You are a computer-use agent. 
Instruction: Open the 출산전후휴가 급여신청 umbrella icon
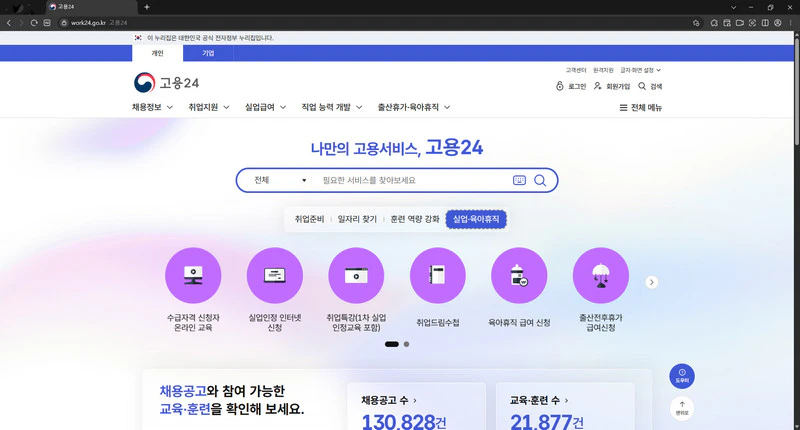pyautogui.click(x=601, y=275)
